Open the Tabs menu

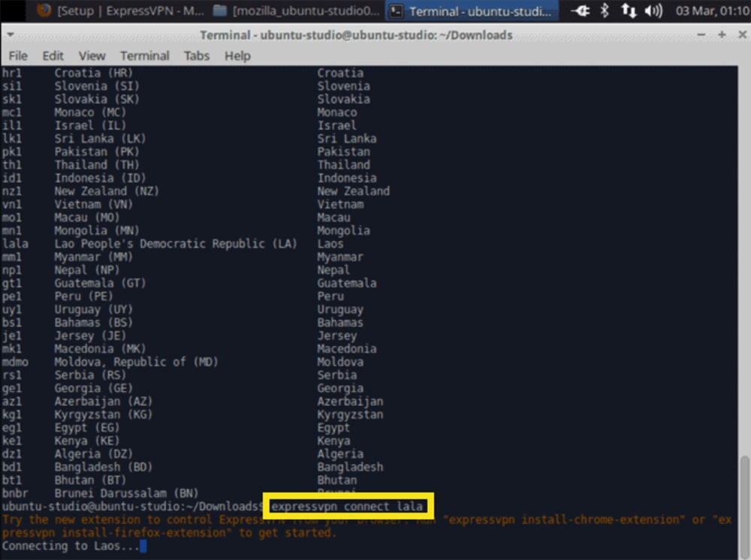pos(197,56)
